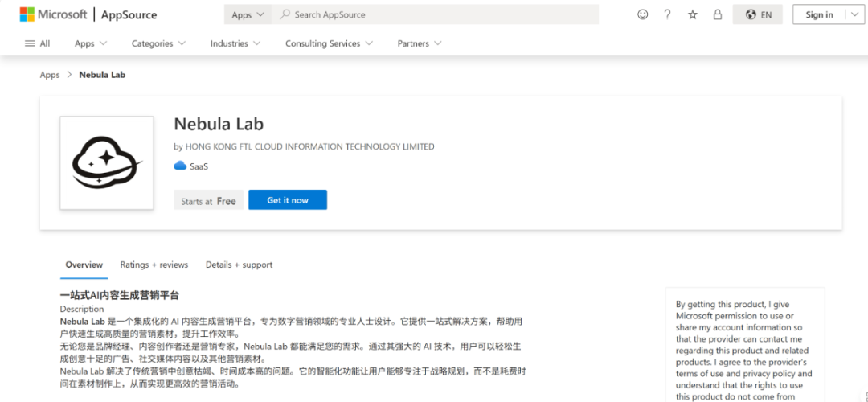Open HONG KONG FTL CLOUD publisher link
This screenshot has height=402, width=868.
(309, 147)
